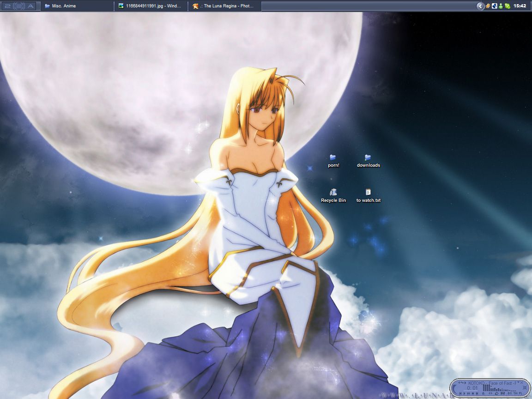The width and height of the screenshot is (532, 399).
Task: Open the to watch.txt file
Action: (368, 196)
